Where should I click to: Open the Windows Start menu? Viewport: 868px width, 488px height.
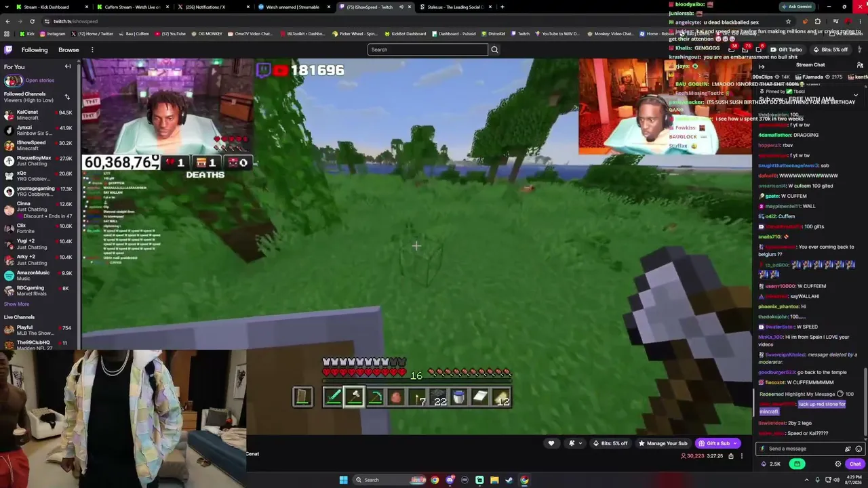pyautogui.click(x=344, y=480)
